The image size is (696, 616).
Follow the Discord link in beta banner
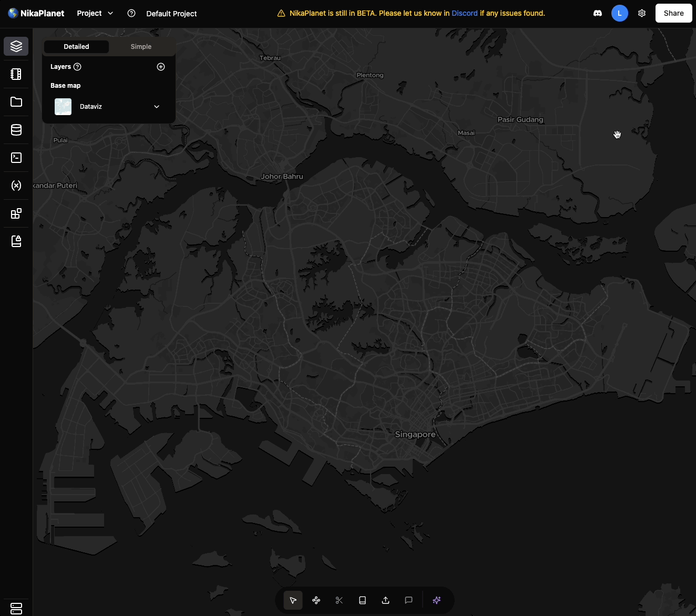465,13
